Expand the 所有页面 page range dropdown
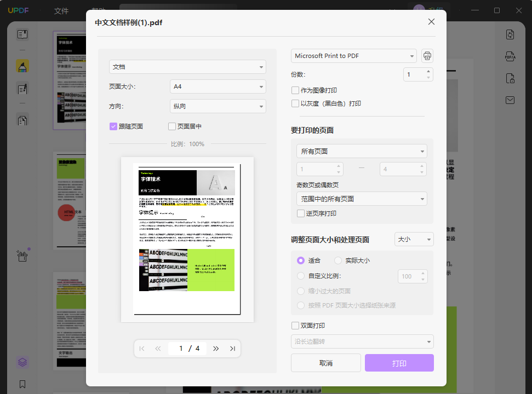The image size is (532, 394). (362, 150)
